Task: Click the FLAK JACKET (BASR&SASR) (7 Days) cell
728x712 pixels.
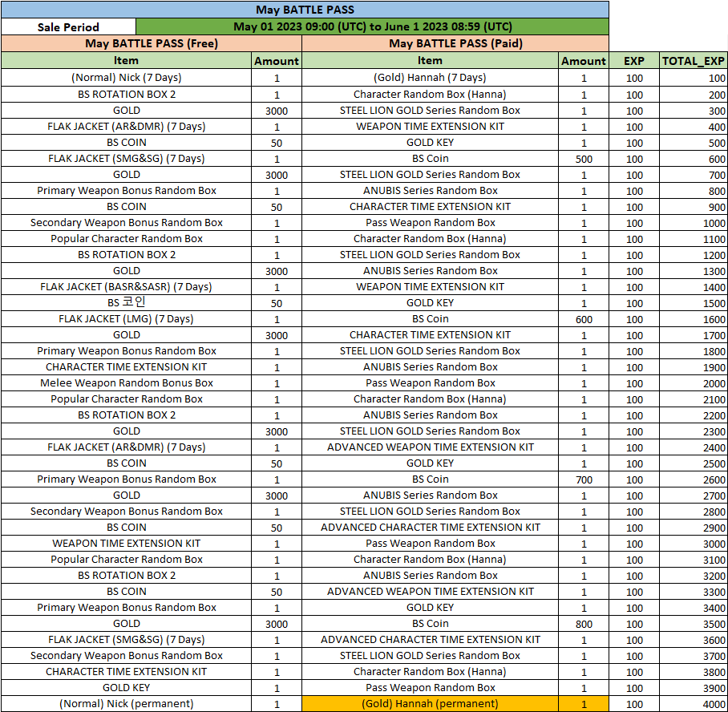Action: [126, 287]
